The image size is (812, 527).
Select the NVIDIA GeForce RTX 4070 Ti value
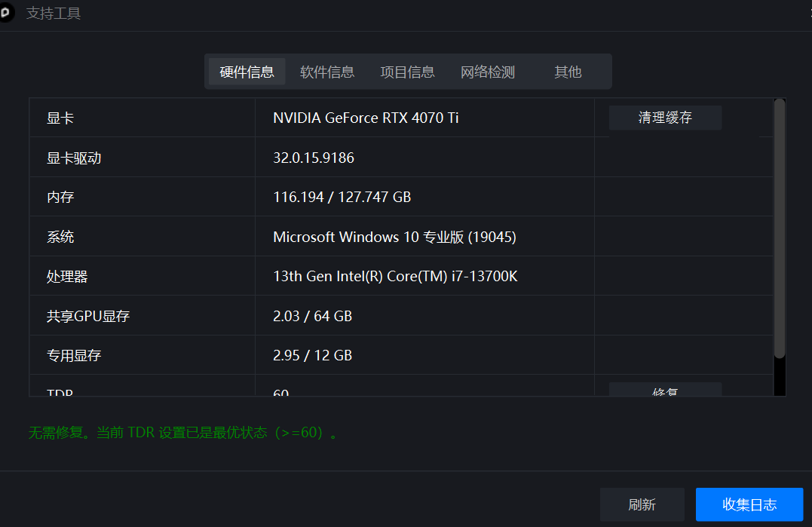click(366, 118)
